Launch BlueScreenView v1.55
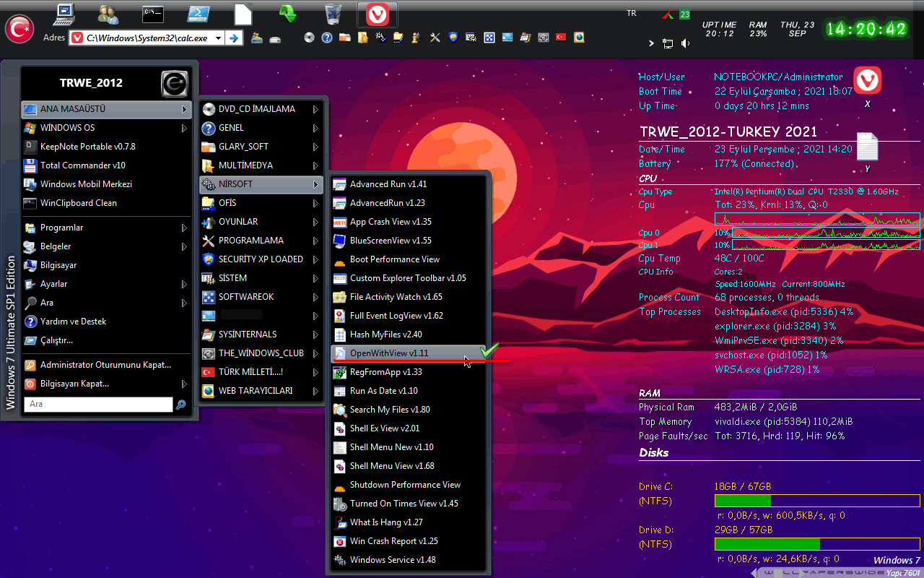Screen dimensions: 924x578 point(410,241)
